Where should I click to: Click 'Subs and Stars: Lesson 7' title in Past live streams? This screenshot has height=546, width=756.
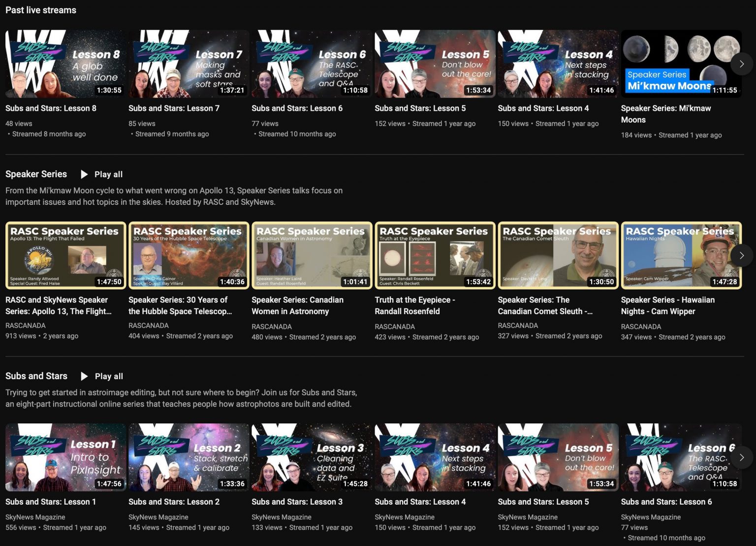[174, 108]
